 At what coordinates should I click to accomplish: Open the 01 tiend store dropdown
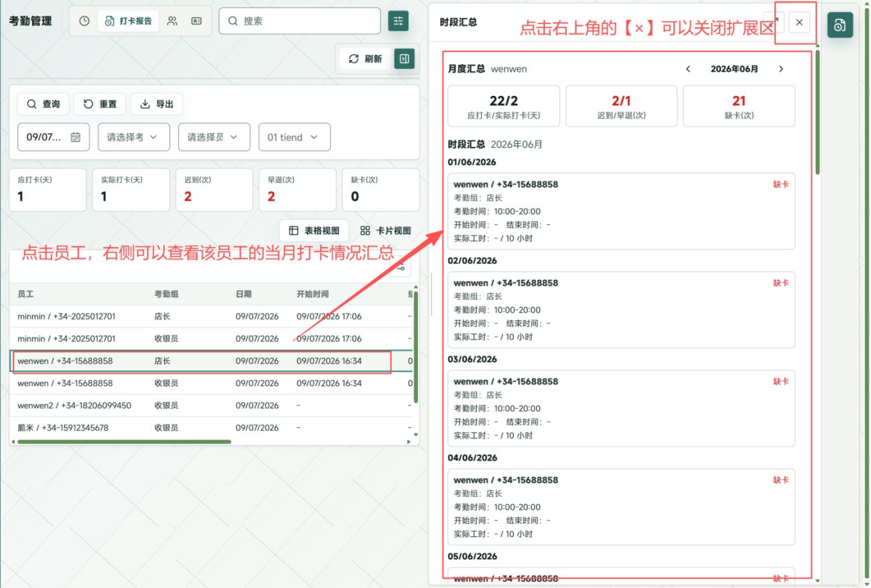pos(295,137)
